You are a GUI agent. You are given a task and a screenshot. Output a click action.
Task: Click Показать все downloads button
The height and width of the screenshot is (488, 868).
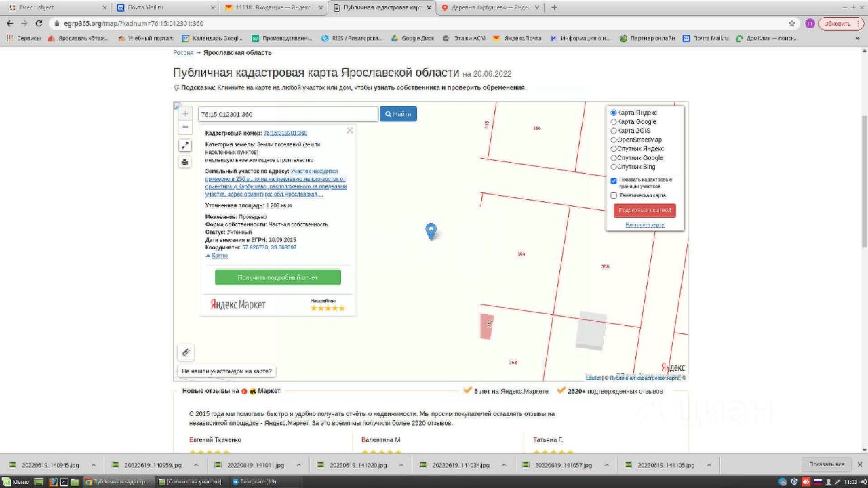[826, 464]
